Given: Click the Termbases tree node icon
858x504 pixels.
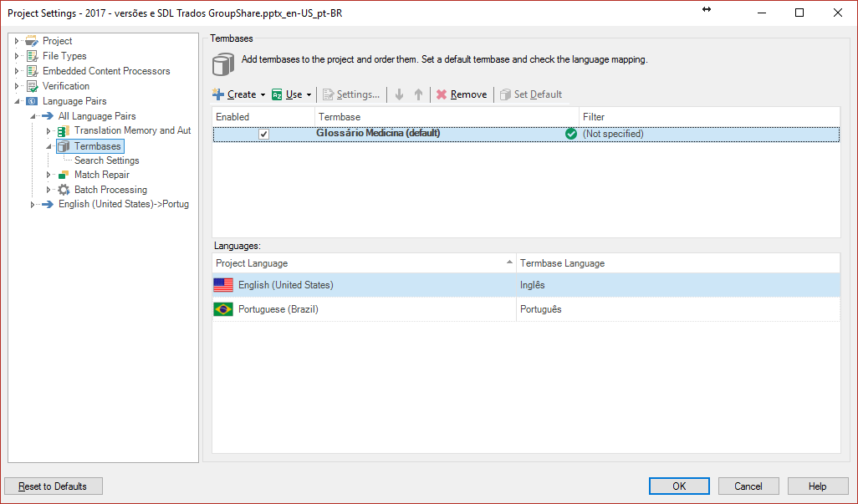Looking at the screenshot, I should 64,146.
